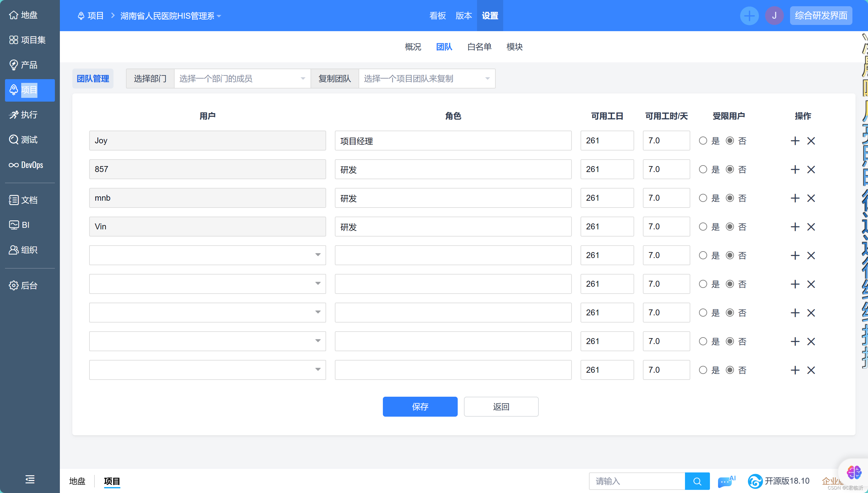Open the AI chat assistant icon
Screen dimensions: 868x493
[726, 481]
